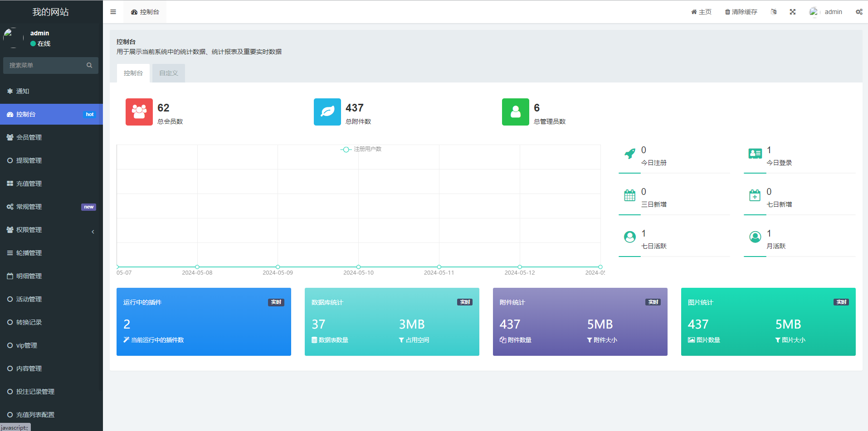
Task: Click the fullscreen toggle icon in header
Action: [793, 12]
